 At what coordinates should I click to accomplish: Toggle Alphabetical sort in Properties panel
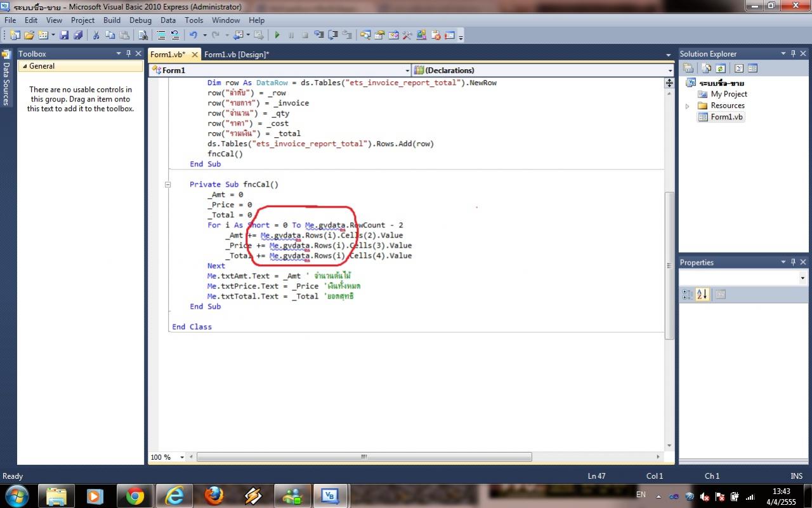point(702,295)
